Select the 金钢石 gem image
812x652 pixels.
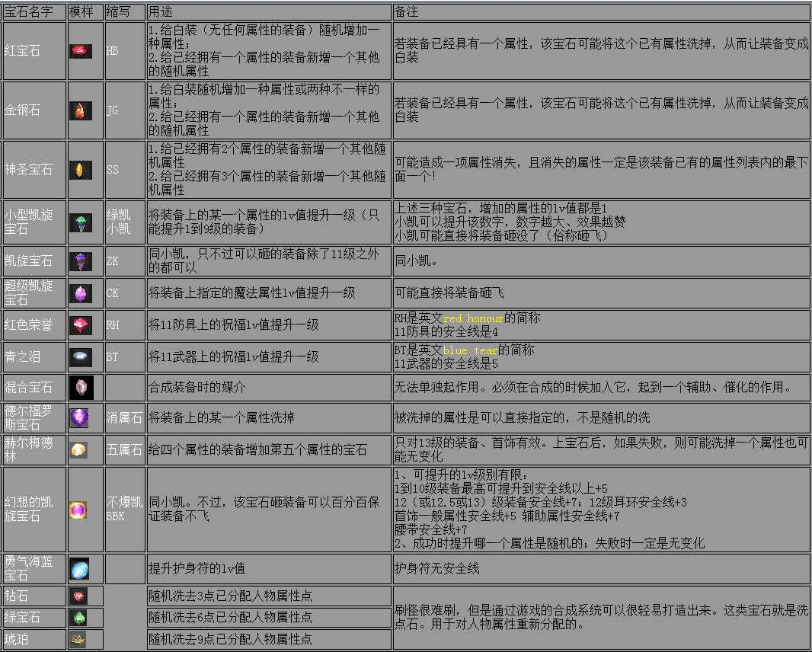(79, 110)
